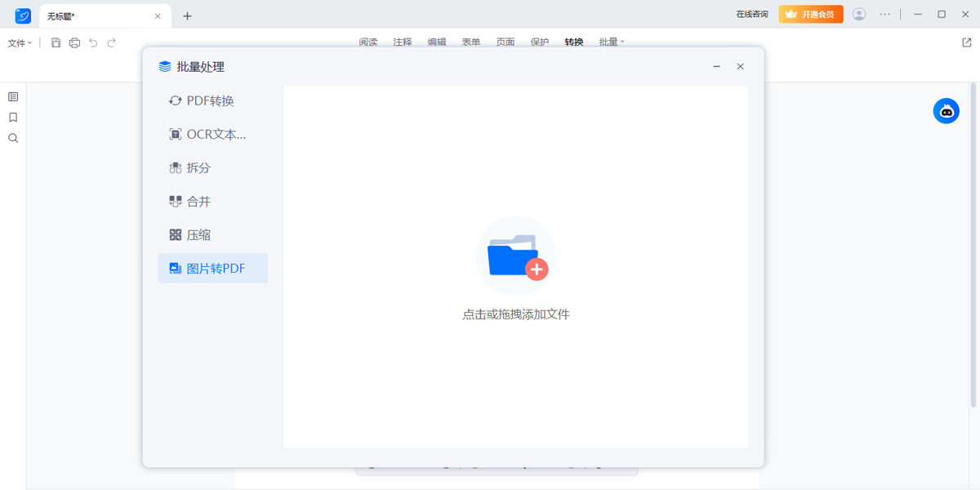Open the search icon in sidebar
The width and height of the screenshot is (980, 490).
click(x=12, y=138)
